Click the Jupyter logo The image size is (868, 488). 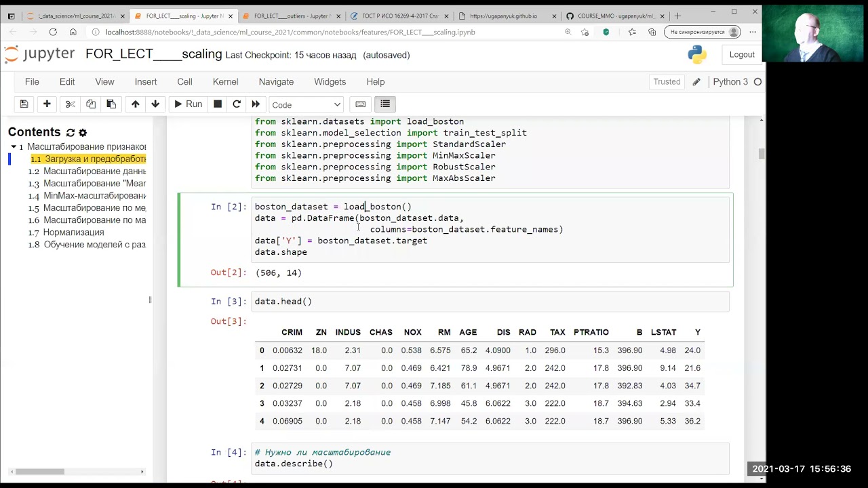pos(39,55)
